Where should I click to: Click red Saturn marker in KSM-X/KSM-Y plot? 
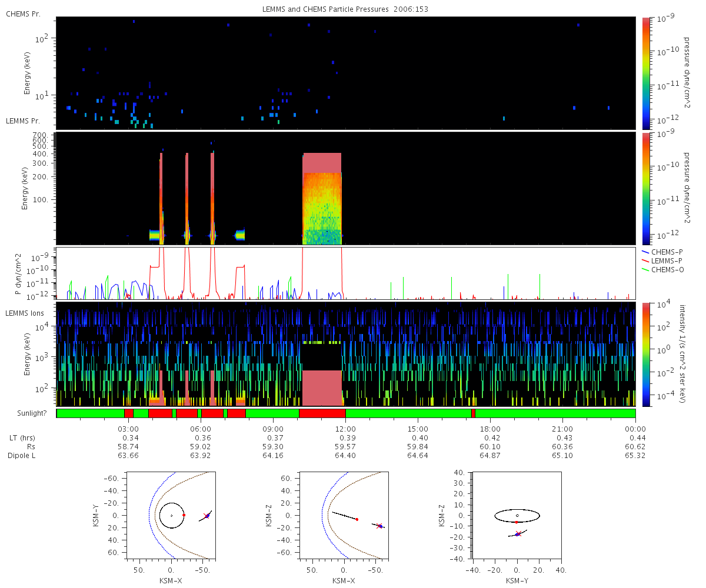pos(184,515)
